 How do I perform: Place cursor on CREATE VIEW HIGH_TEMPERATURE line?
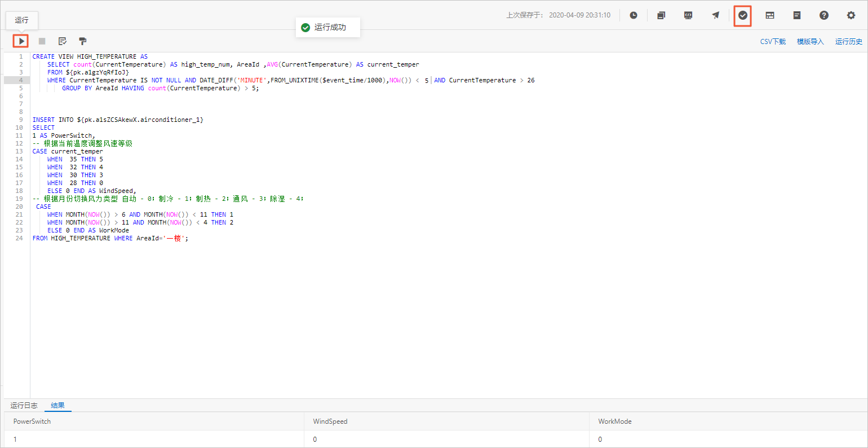click(x=90, y=56)
